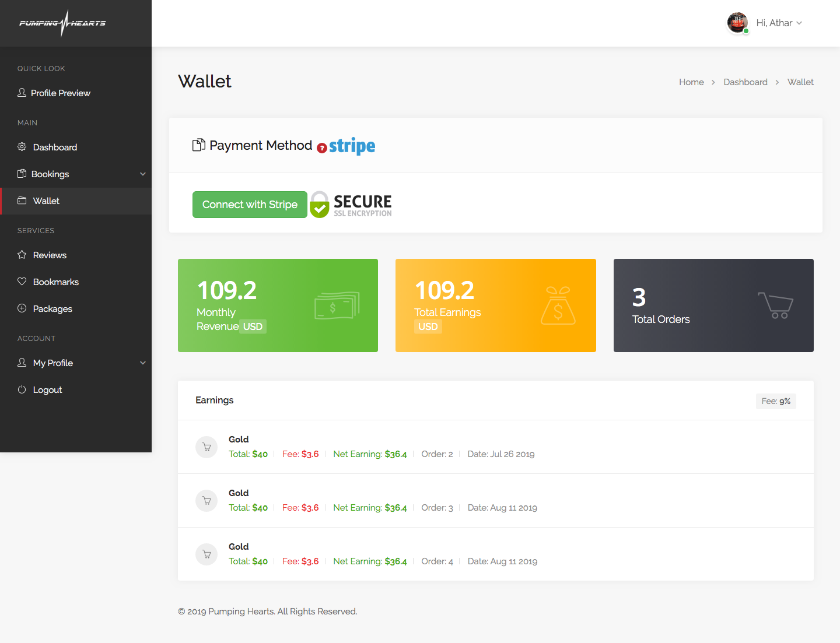This screenshot has height=643, width=840.
Task: Click the Logout power icon
Action: click(x=22, y=389)
